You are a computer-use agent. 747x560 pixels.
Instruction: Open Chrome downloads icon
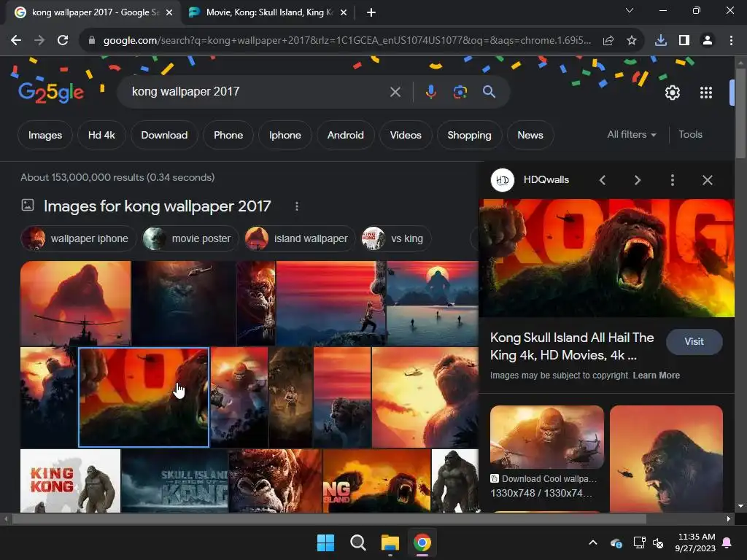coord(661,41)
